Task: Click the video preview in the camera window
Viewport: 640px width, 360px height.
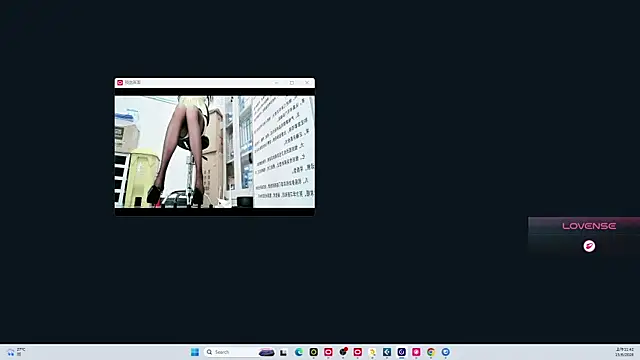Action: tap(215, 152)
